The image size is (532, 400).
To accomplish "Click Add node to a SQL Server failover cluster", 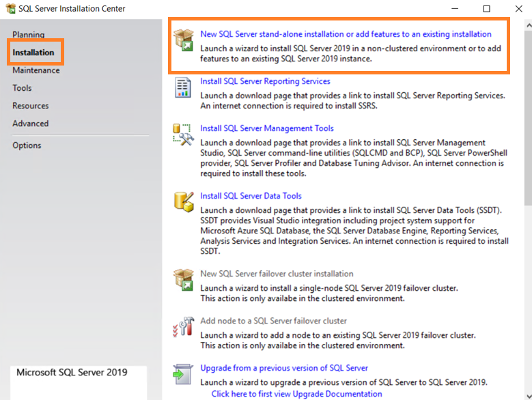I will coord(273,321).
